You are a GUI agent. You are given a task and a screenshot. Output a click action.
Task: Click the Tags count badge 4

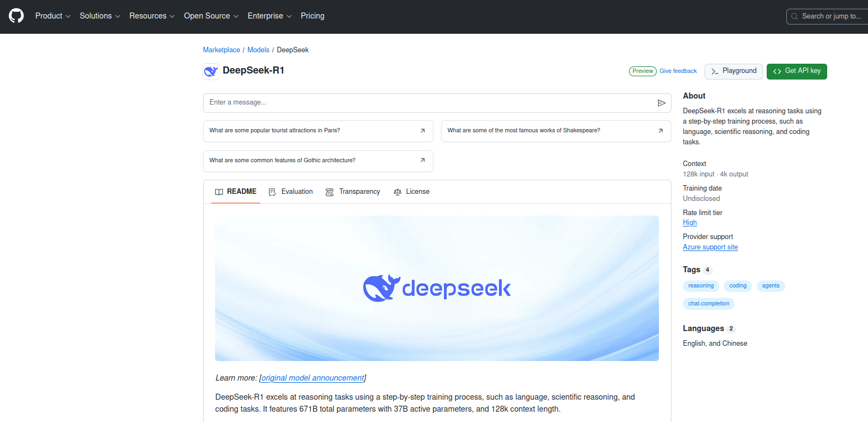[x=707, y=270]
